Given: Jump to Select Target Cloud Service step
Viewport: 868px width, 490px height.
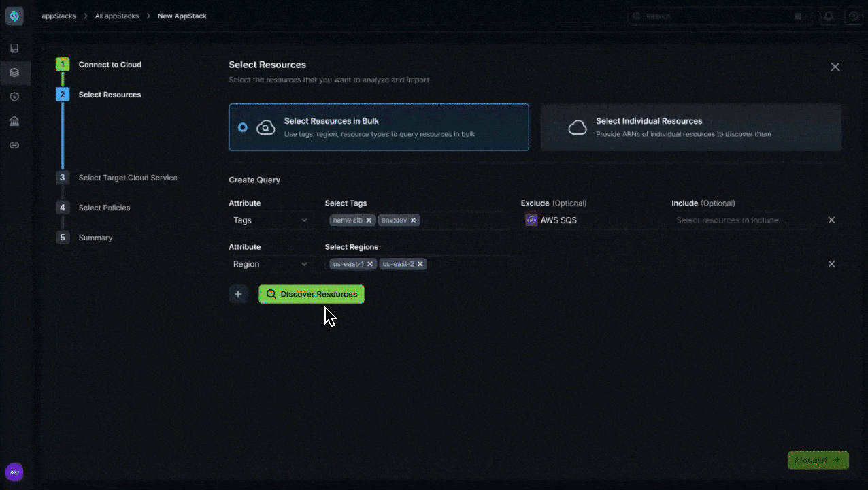Looking at the screenshot, I should (x=127, y=178).
